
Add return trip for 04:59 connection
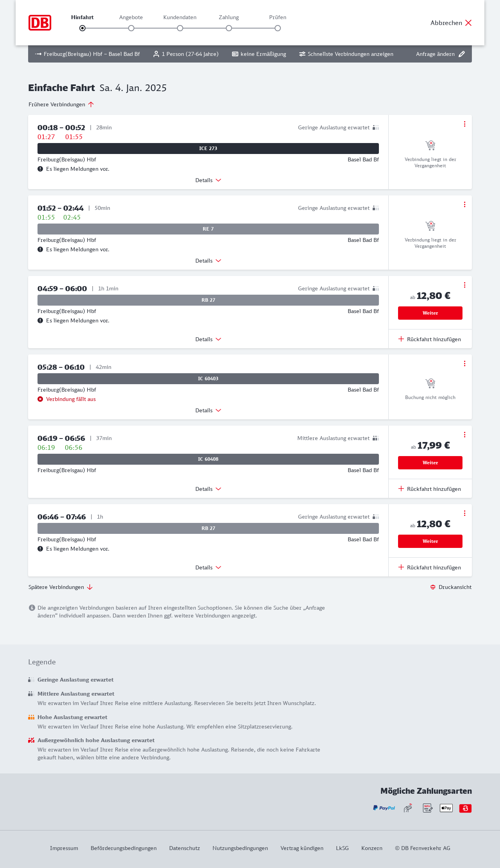pyautogui.click(x=430, y=339)
